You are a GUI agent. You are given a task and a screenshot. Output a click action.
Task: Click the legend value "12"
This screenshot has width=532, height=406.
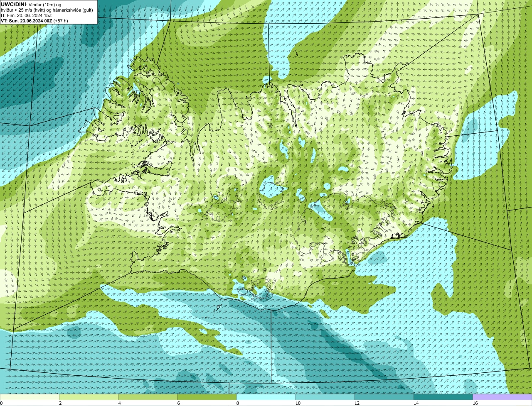[x=357, y=403]
